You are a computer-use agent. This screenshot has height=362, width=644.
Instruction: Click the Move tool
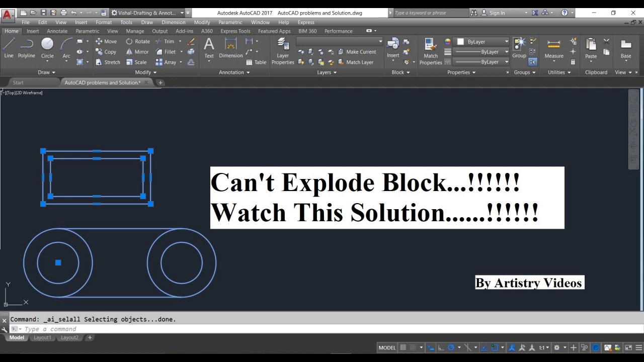coord(106,42)
